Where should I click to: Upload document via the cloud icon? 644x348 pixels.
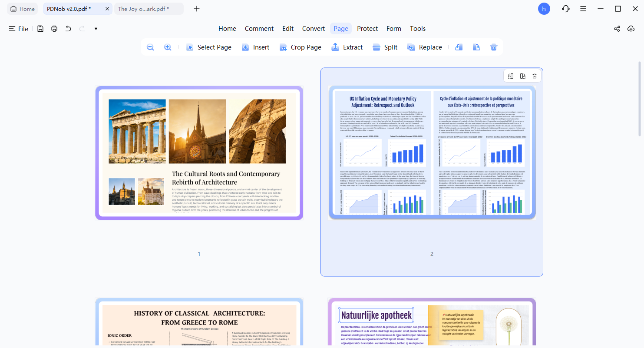[x=631, y=28]
